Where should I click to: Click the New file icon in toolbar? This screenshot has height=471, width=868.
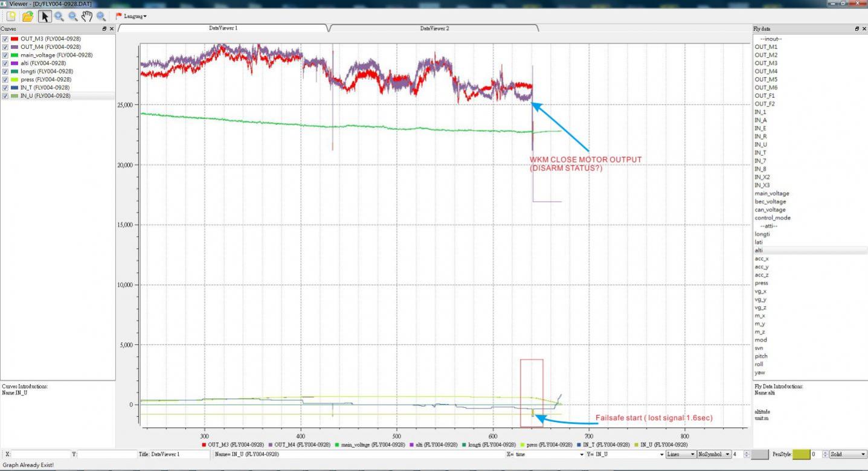pos(11,16)
